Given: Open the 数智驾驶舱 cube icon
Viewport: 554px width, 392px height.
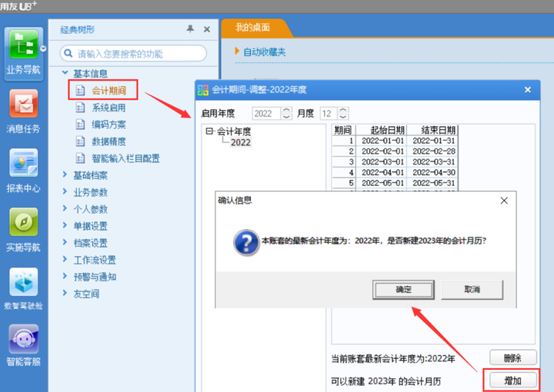Looking at the screenshot, I should pos(24,281).
